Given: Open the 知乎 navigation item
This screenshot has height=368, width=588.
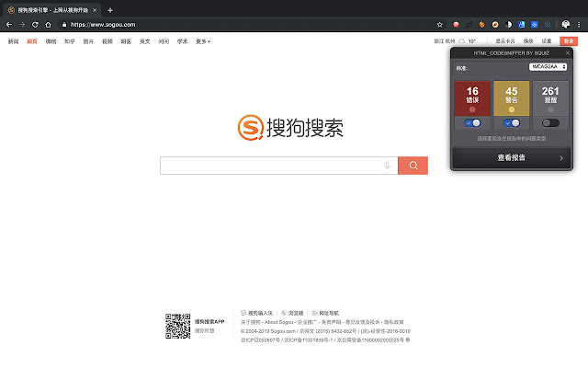Looking at the screenshot, I should point(70,41).
